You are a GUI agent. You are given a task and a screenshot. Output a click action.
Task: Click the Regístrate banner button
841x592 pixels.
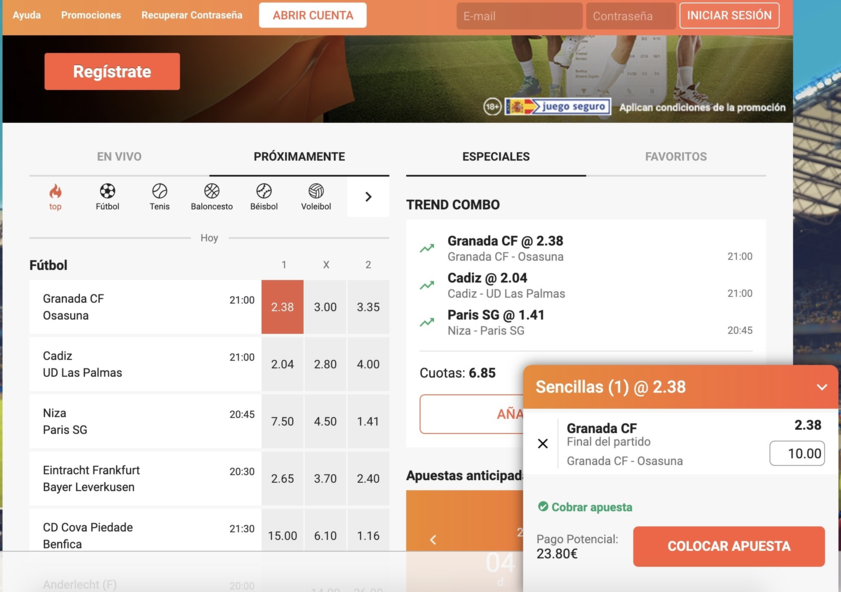pos(112,71)
